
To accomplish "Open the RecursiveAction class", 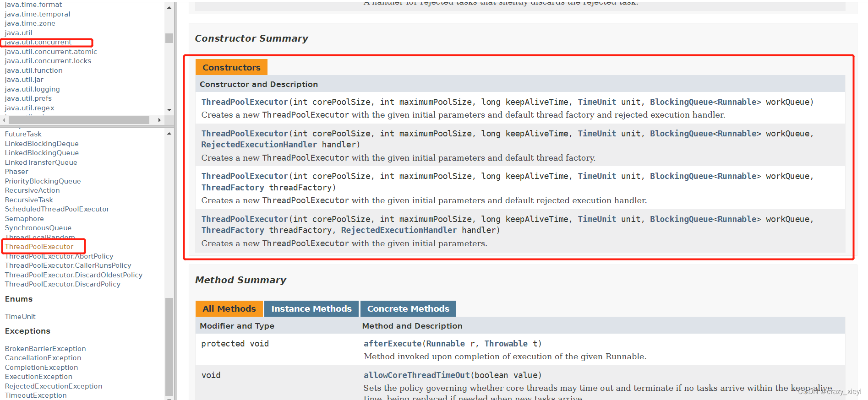I will [32, 190].
